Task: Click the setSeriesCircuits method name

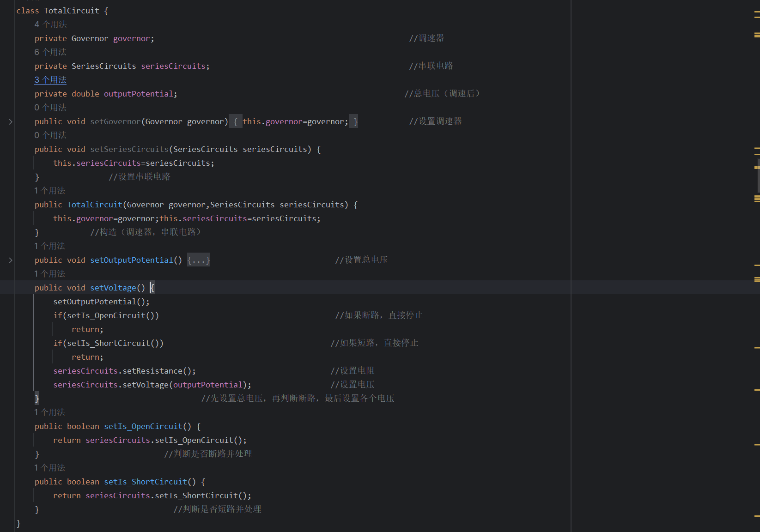Action: [129, 149]
